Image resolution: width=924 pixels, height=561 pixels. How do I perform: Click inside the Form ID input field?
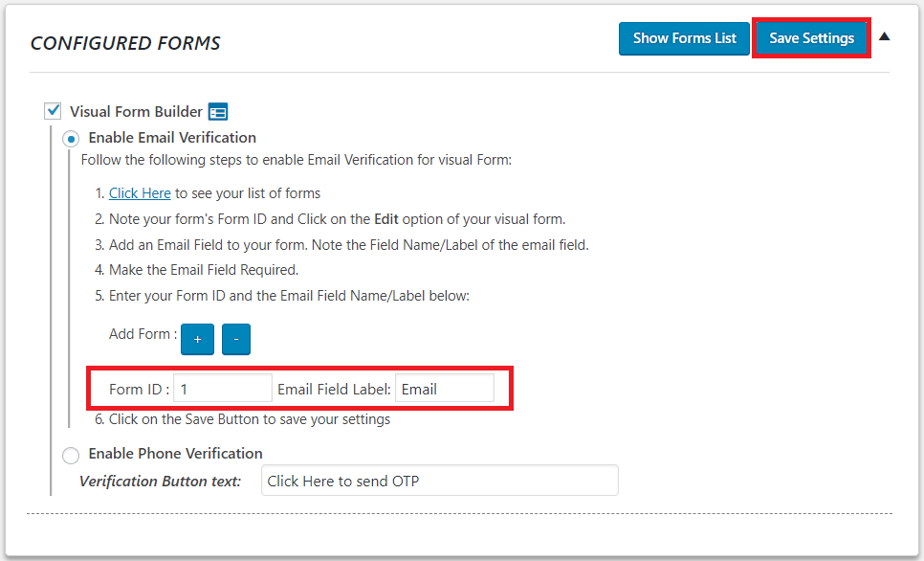click(x=222, y=388)
